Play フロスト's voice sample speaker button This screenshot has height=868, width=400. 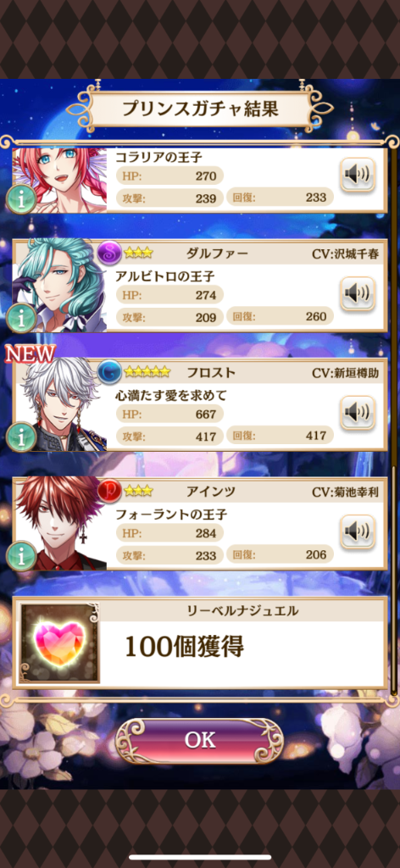(x=357, y=413)
